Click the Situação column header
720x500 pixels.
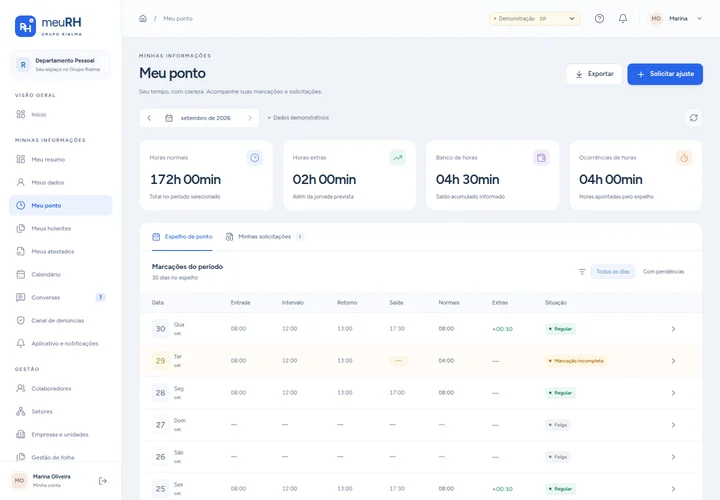coord(556,303)
